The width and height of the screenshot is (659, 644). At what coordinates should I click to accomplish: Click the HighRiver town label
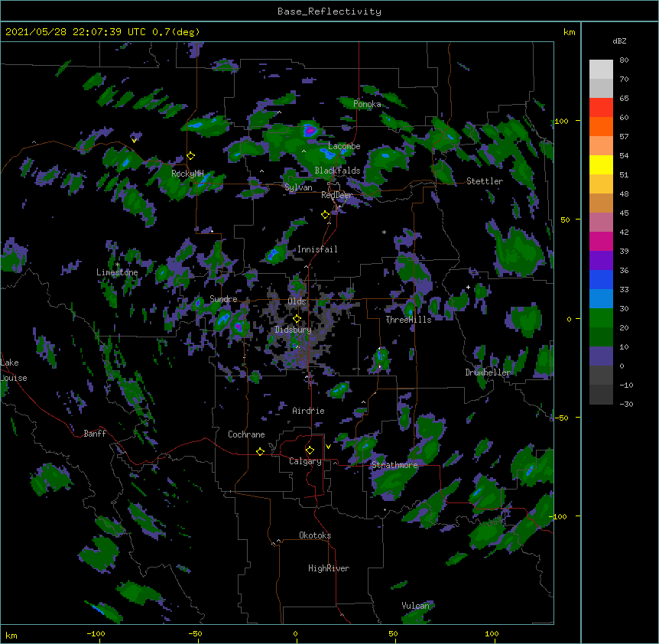(x=329, y=568)
